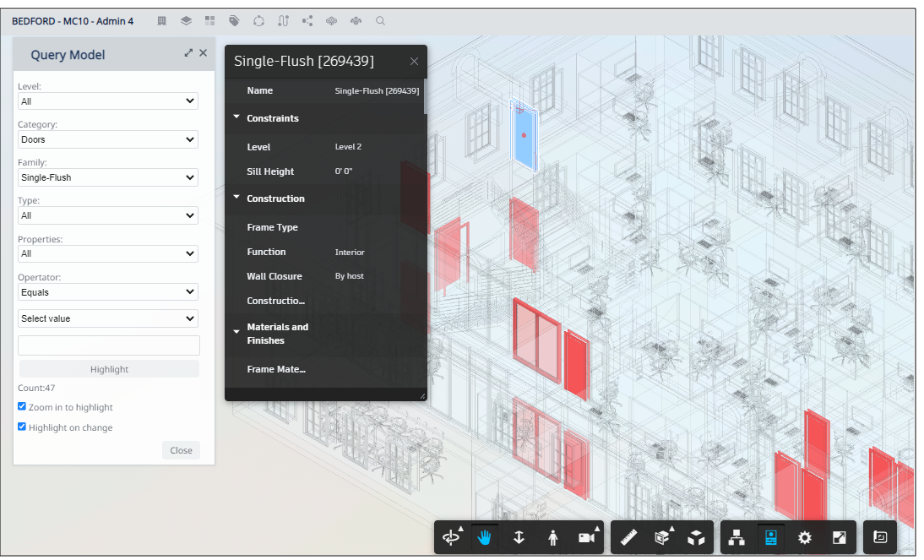
Task: Click BEDFORD - MC10 - Admin 4 title
Action: click(x=73, y=20)
